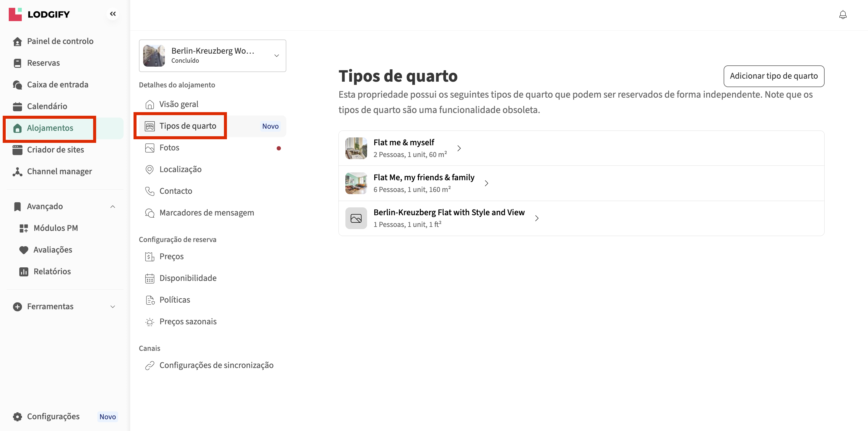Expand Flat me & myself chevron
Viewport: 868px width, 431px height.
pyautogui.click(x=459, y=148)
